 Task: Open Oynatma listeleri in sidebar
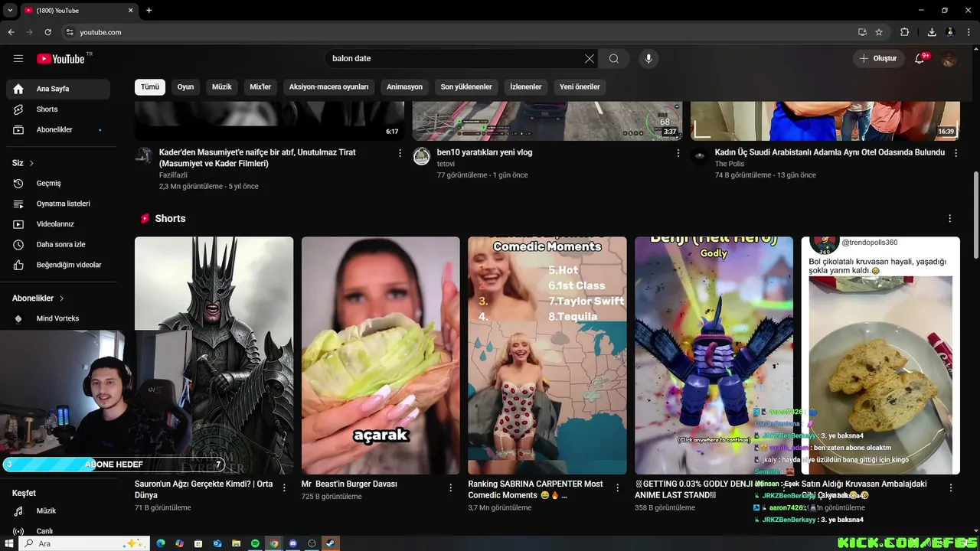pyautogui.click(x=58, y=204)
